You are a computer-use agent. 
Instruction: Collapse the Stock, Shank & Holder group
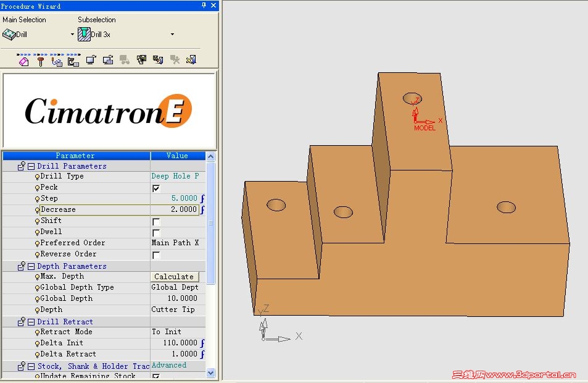(x=31, y=366)
